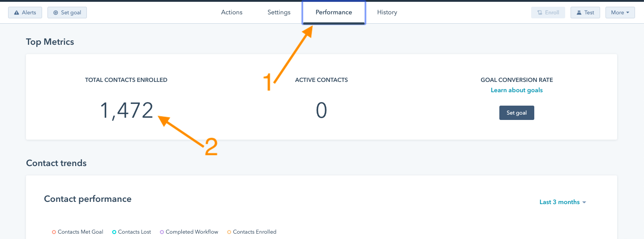Image resolution: width=644 pixels, height=239 pixels.
Task: Click the flask icon in the Test button
Action: (x=579, y=13)
